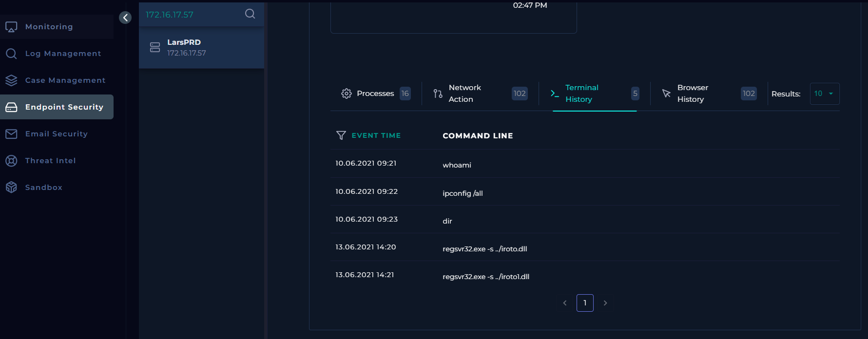The width and height of the screenshot is (868, 339).
Task: Click the Event Time filter icon
Action: click(341, 135)
